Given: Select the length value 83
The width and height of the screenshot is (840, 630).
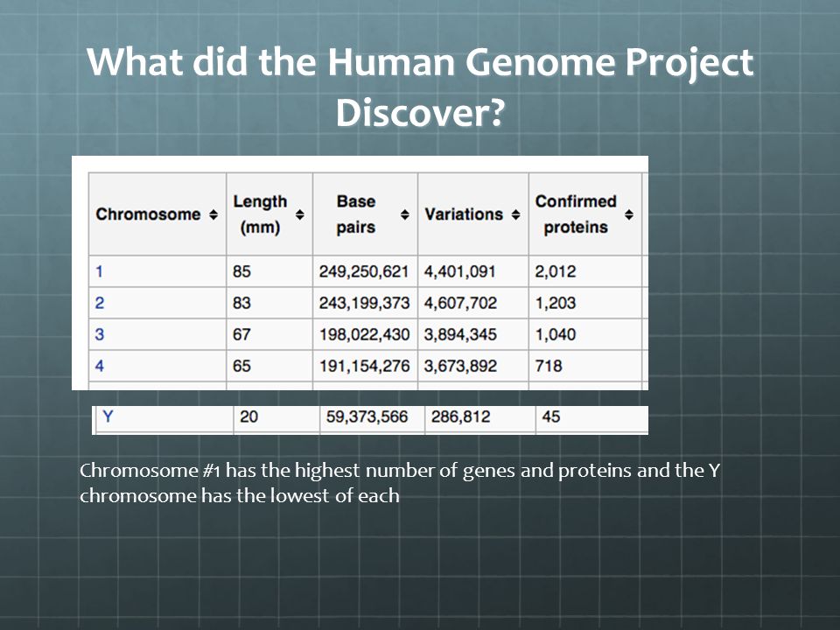Looking at the screenshot, I should point(241,304).
